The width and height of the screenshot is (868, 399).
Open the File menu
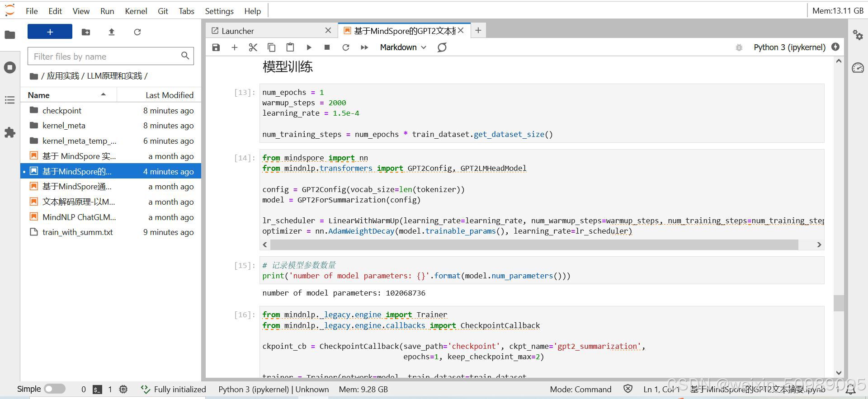pyautogui.click(x=32, y=11)
